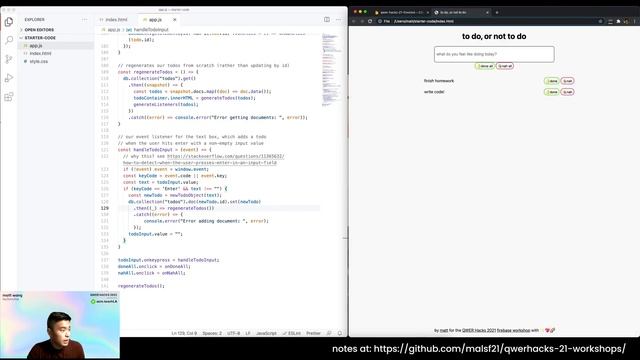
Task: Mark 'finish homework' as done
Action: (551, 81)
